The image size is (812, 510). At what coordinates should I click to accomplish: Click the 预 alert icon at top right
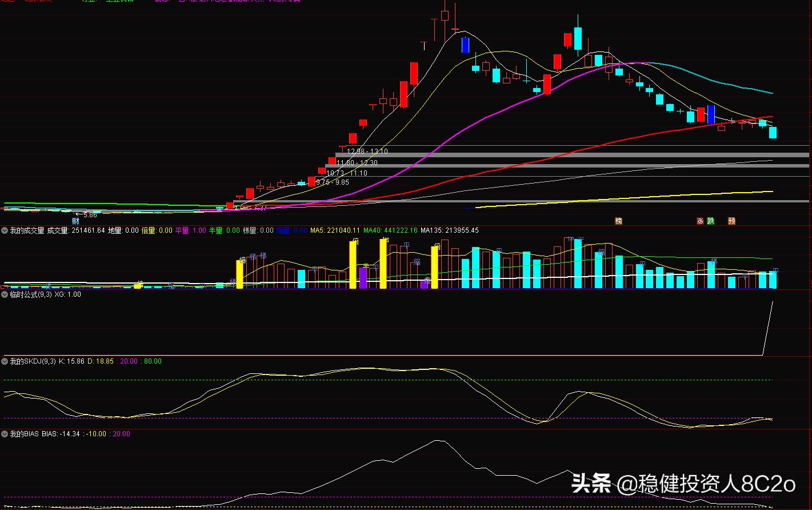click(x=732, y=221)
